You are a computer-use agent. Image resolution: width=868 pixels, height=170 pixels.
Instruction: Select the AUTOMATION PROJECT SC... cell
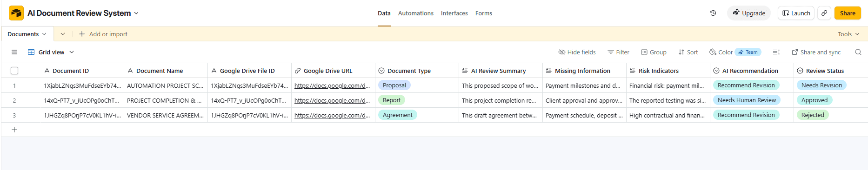[x=166, y=85]
